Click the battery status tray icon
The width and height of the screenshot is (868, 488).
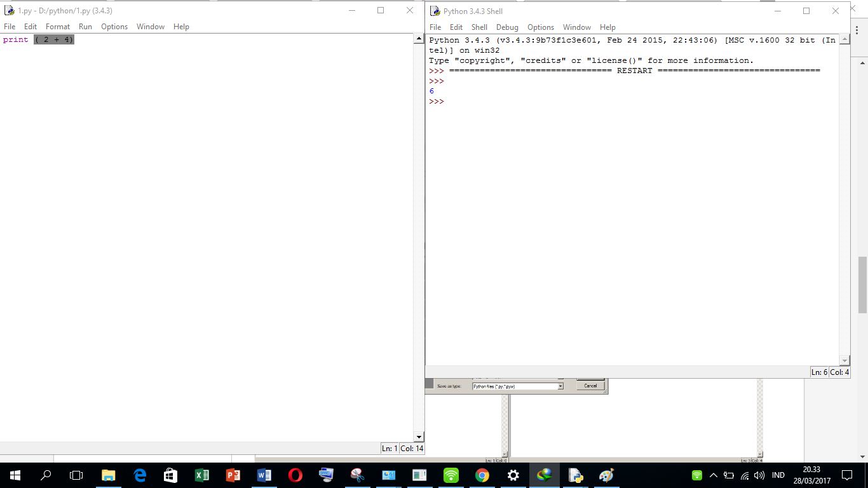729,475
